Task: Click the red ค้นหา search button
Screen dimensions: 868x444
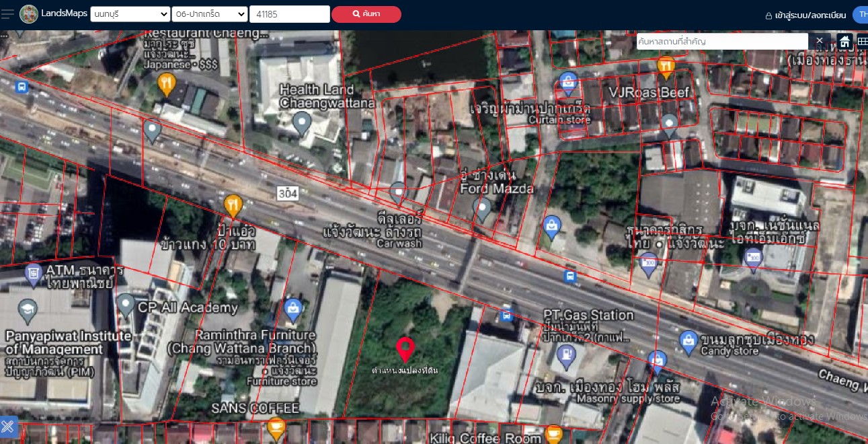Action: point(366,14)
